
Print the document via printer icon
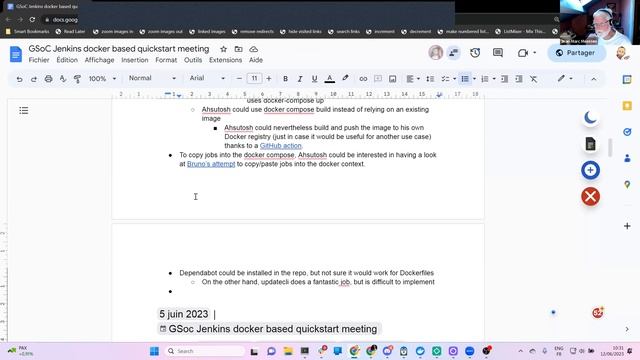click(x=48, y=79)
